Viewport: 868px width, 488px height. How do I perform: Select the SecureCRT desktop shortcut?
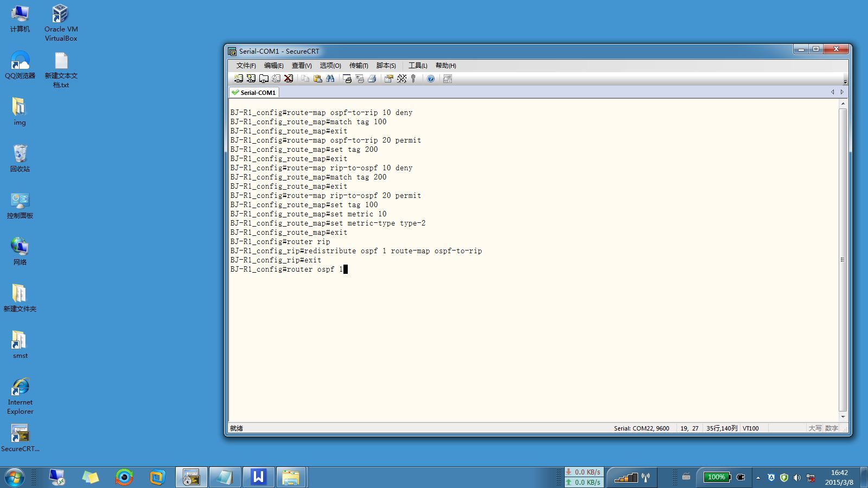20,438
